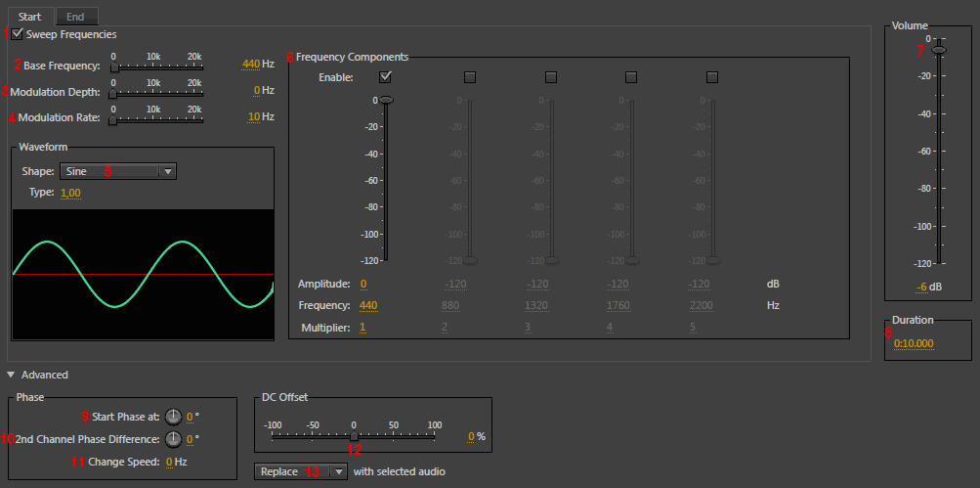Enable the second frequency component checkbox
Viewport: 980px width, 488px height.
click(470, 76)
